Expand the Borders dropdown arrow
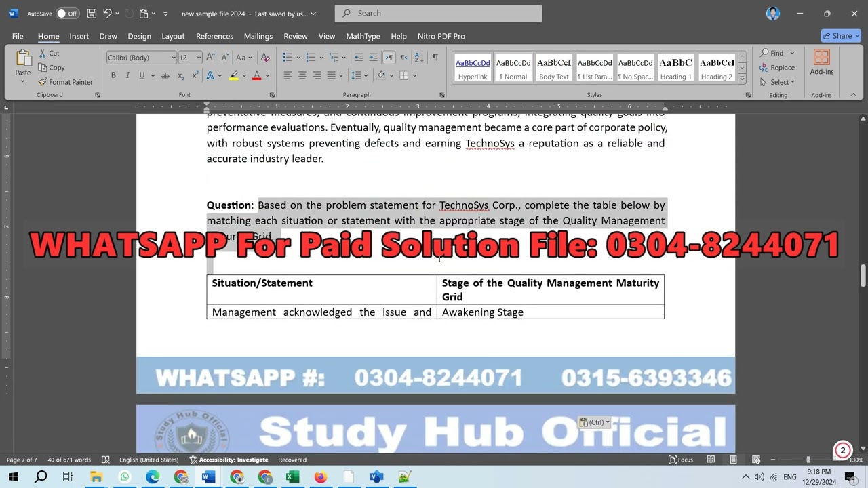 click(414, 76)
